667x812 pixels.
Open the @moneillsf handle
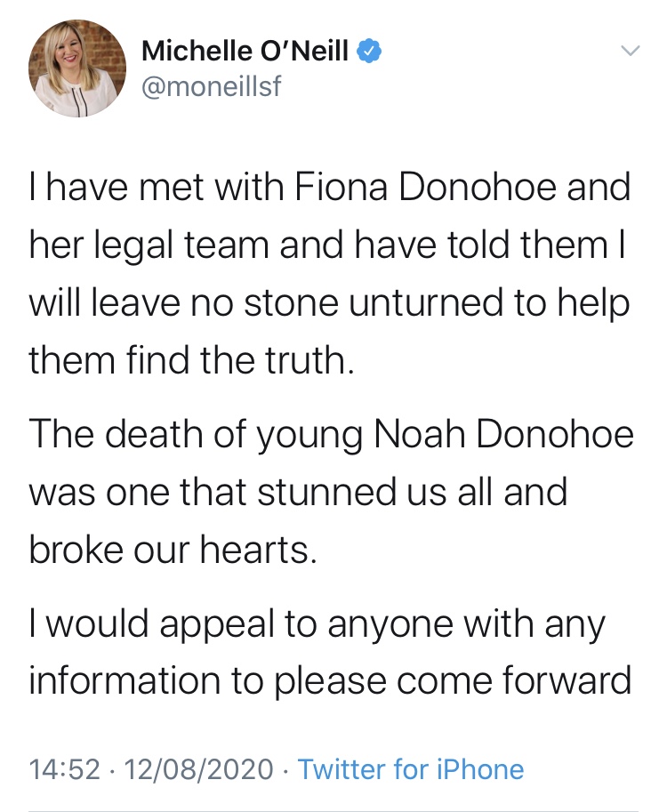(212, 88)
